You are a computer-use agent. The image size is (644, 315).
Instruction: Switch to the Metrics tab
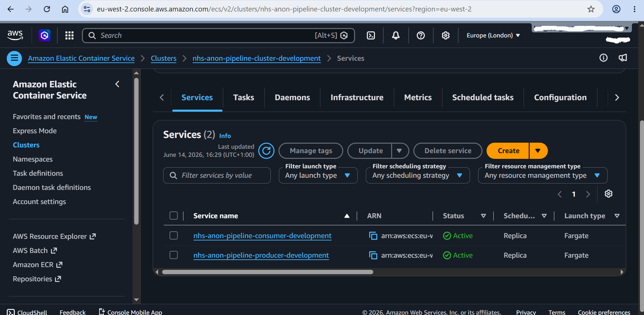click(x=418, y=98)
